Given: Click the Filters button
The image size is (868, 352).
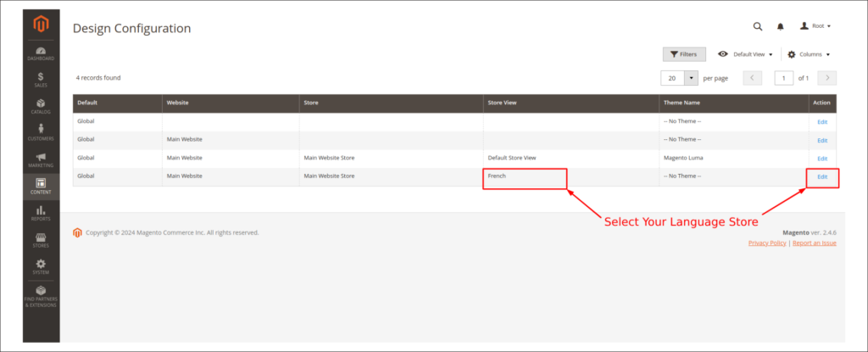Looking at the screenshot, I should (x=683, y=54).
